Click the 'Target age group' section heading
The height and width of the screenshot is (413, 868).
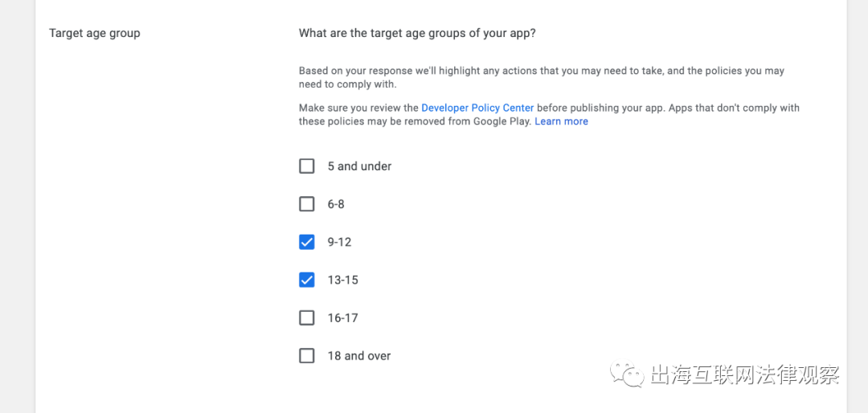tap(95, 33)
